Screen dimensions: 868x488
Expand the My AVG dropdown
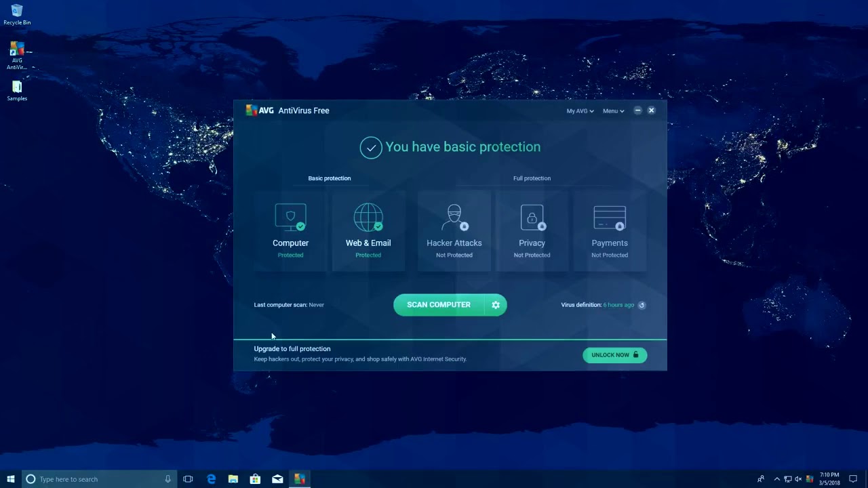pos(580,111)
